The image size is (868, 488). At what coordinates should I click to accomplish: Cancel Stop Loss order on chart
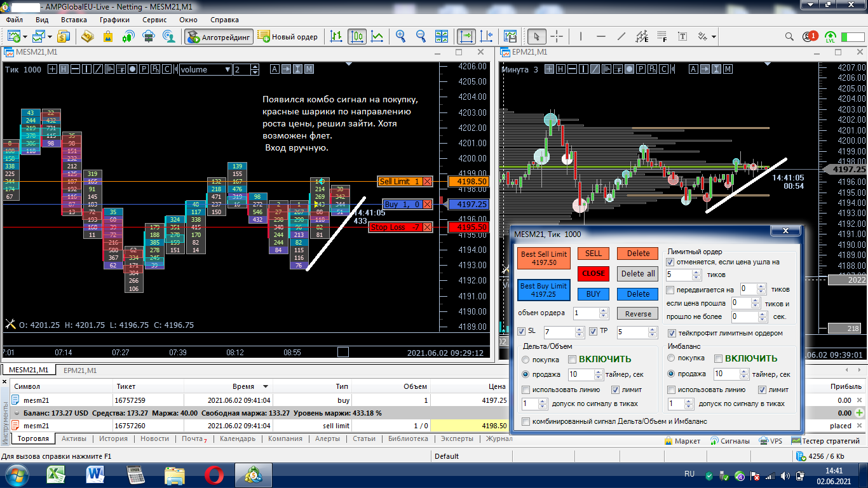pyautogui.click(x=427, y=227)
